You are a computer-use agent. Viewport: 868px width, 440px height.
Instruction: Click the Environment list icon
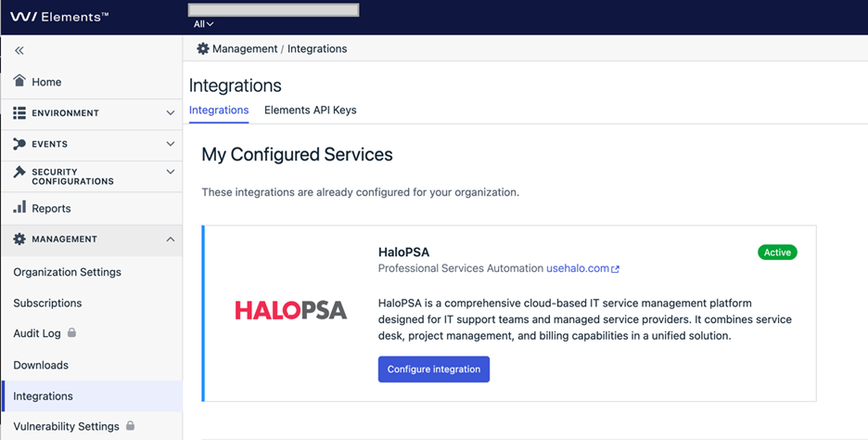click(19, 113)
